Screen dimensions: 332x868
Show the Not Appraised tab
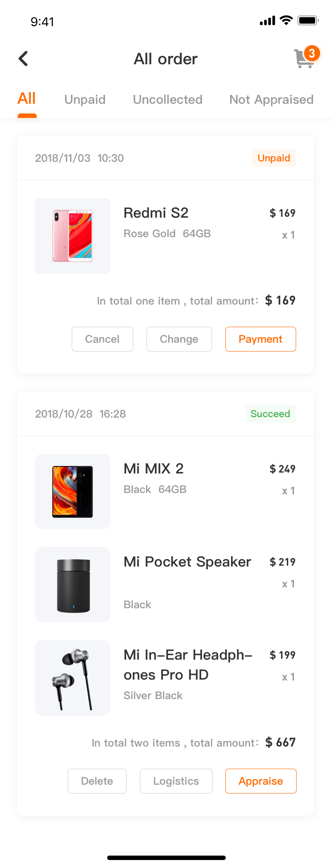pyautogui.click(x=271, y=100)
